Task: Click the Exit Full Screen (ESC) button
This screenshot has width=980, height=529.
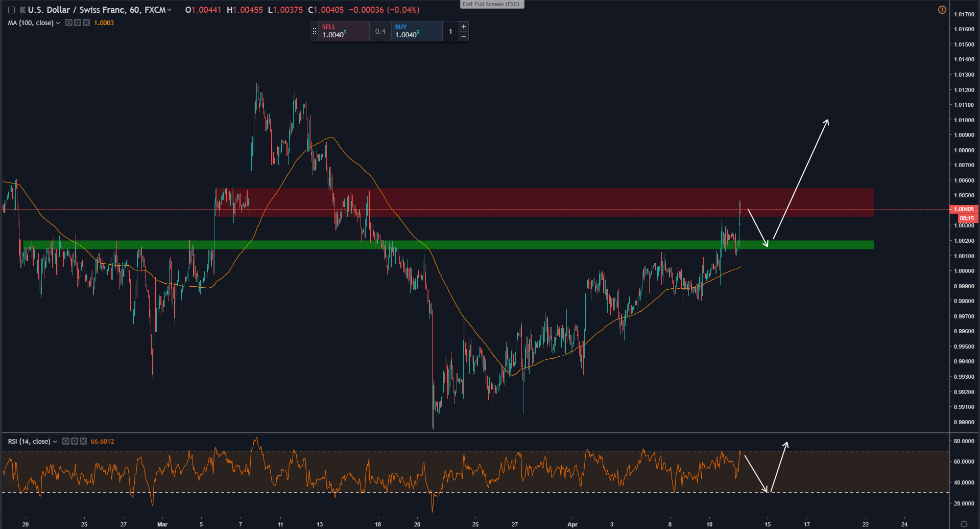Action: (x=491, y=4)
